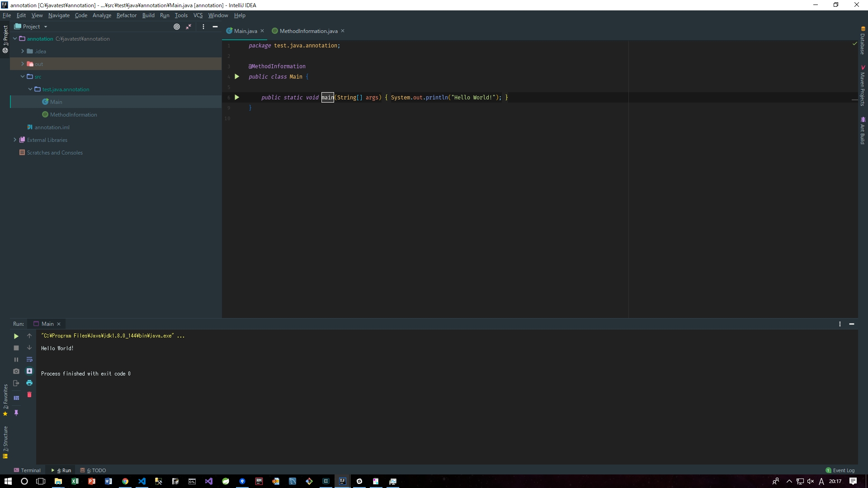The width and height of the screenshot is (868, 488).
Task: Stop the running process square icon
Action: pos(16,348)
